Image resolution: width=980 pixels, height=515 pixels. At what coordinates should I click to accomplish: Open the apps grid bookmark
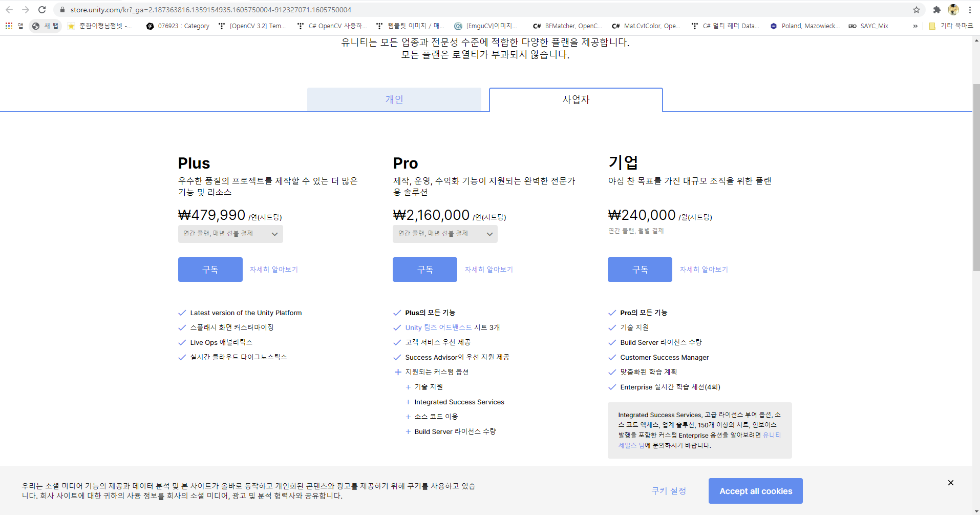click(x=14, y=26)
